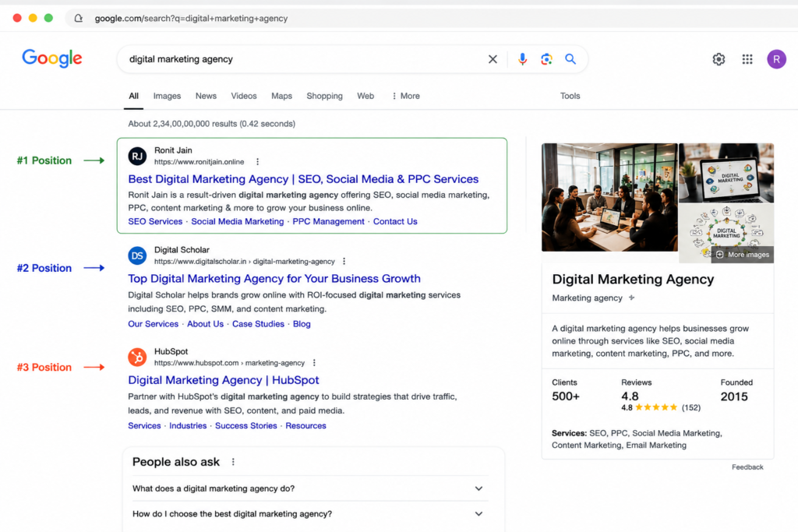Open the Google apps grid icon
The image size is (798, 532).
pyautogui.click(x=747, y=59)
